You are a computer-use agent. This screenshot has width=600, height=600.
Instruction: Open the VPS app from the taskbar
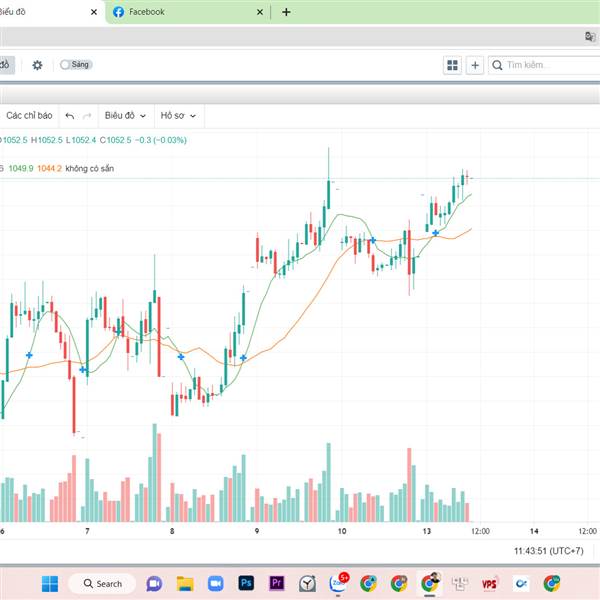[489, 584]
